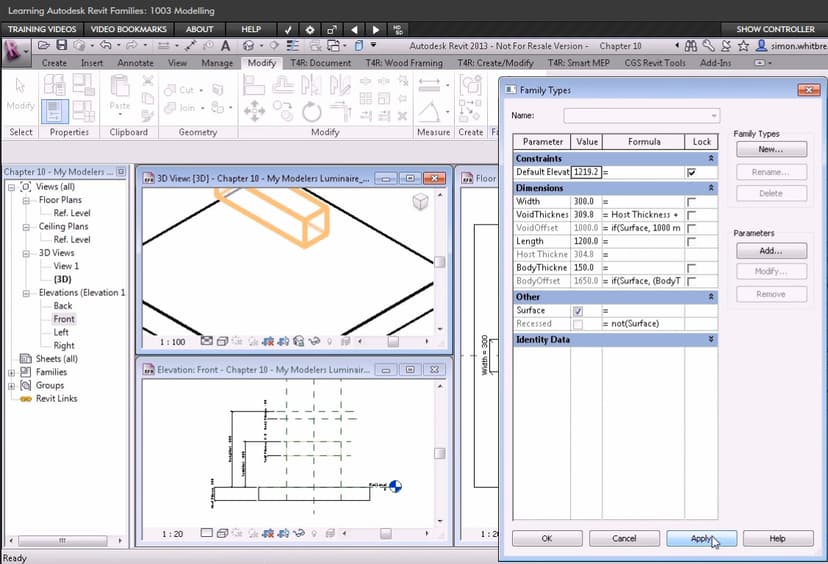Expand the Groups tree node
828x564 pixels.
click(11, 386)
